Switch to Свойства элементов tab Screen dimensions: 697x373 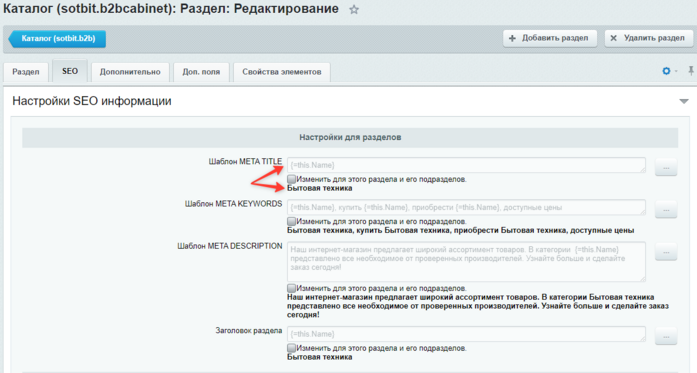281,72
